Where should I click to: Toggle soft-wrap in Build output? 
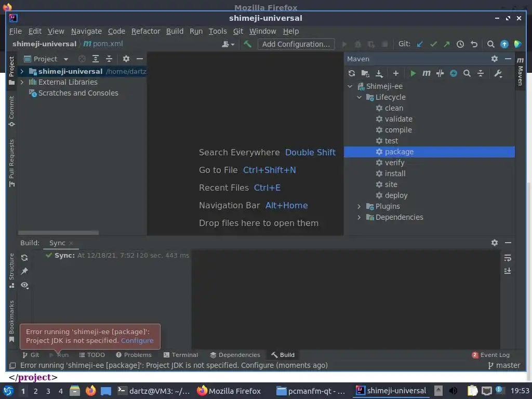508,258
